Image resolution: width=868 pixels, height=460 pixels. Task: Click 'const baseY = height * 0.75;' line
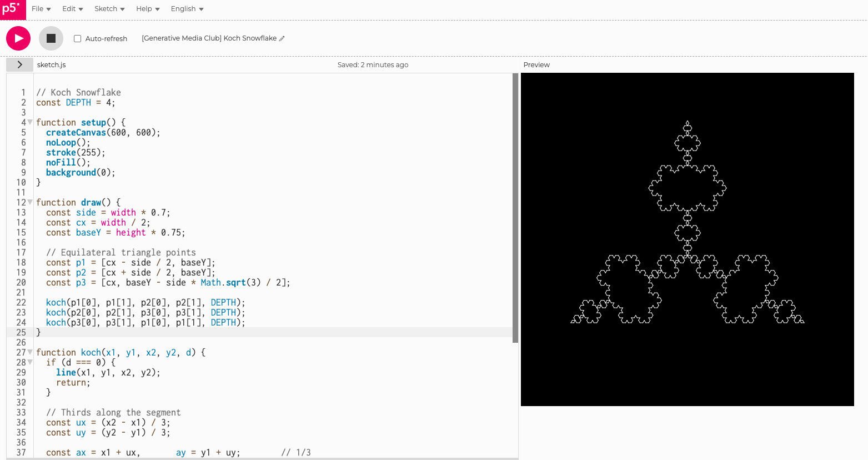pyautogui.click(x=116, y=232)
